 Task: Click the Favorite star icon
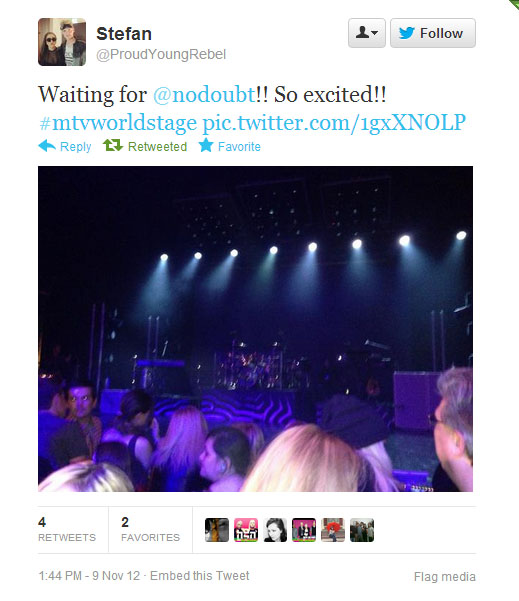[206, 145]
